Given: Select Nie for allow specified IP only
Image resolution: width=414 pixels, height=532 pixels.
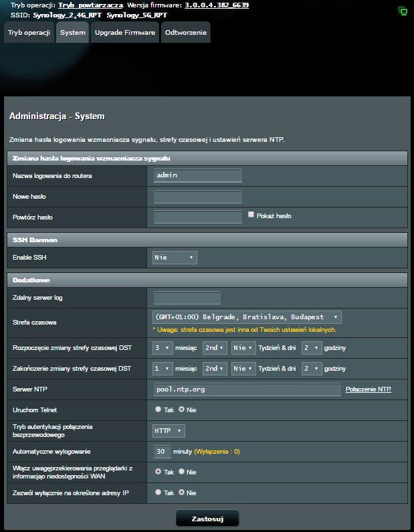Looking at the screenshot, I should 181,493.
